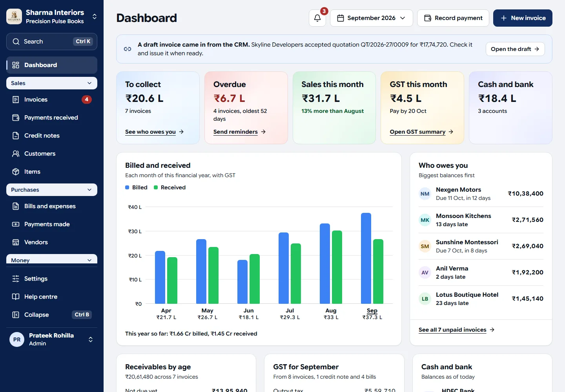Click the Dashboard grid icon in sidebar

point(16,65)
